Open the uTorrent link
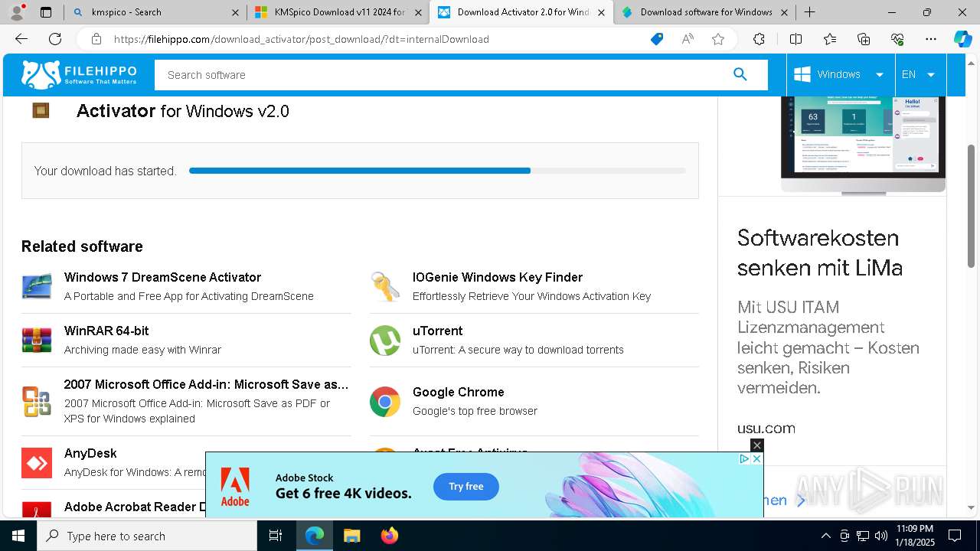This screenshot has width=980, height=551. tap(437, 331)
